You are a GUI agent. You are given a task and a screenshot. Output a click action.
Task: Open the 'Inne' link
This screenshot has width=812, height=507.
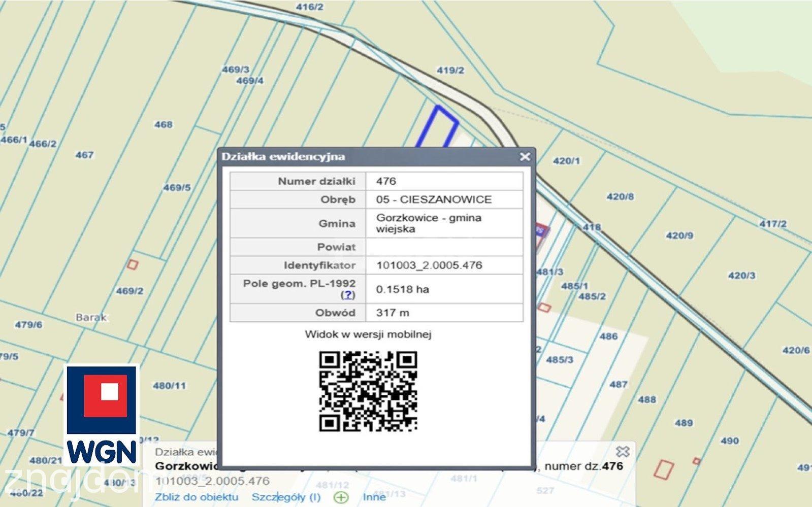374,497
